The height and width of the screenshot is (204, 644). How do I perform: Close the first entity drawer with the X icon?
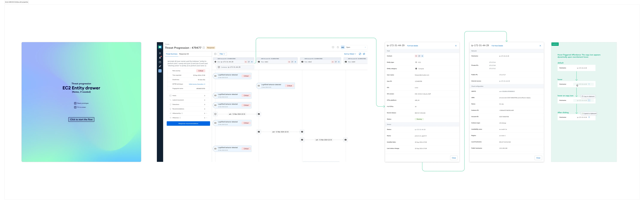tap(456, 46)
